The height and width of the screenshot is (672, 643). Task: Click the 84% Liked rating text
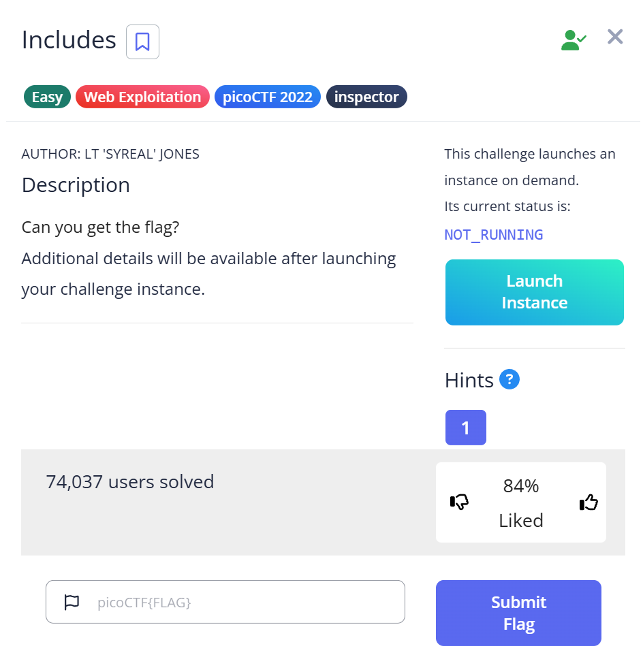pyautogui.click(x=521, y=502)
